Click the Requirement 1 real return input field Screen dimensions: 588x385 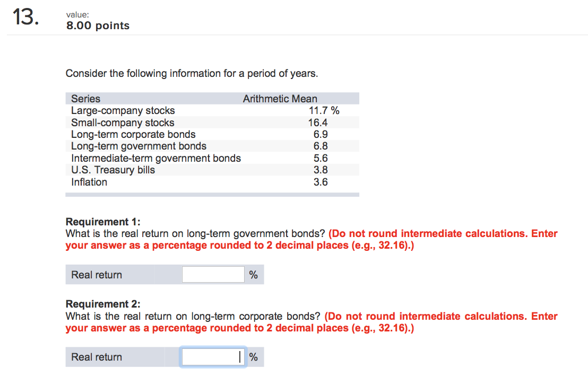click(213, 274)
